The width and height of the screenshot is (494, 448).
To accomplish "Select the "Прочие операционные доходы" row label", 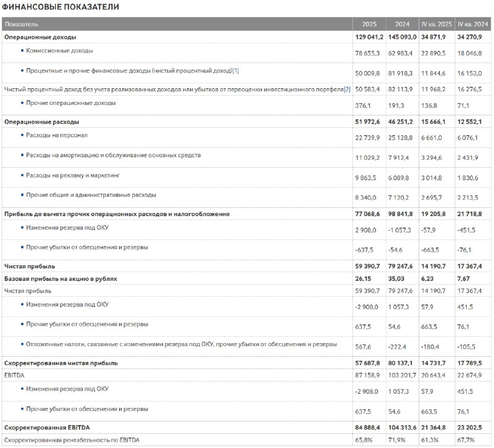I will 70,103.
